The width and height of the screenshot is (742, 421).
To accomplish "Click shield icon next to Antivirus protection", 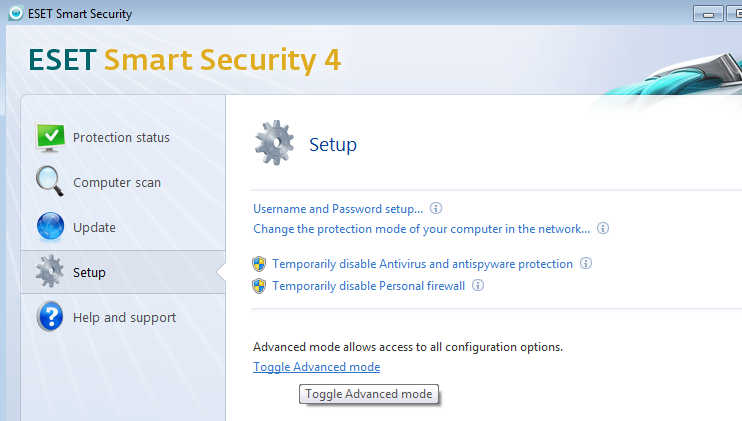I will [259, 264].
